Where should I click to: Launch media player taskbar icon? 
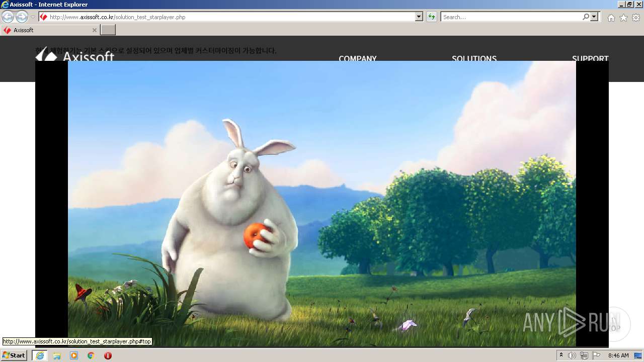point(74,355)
